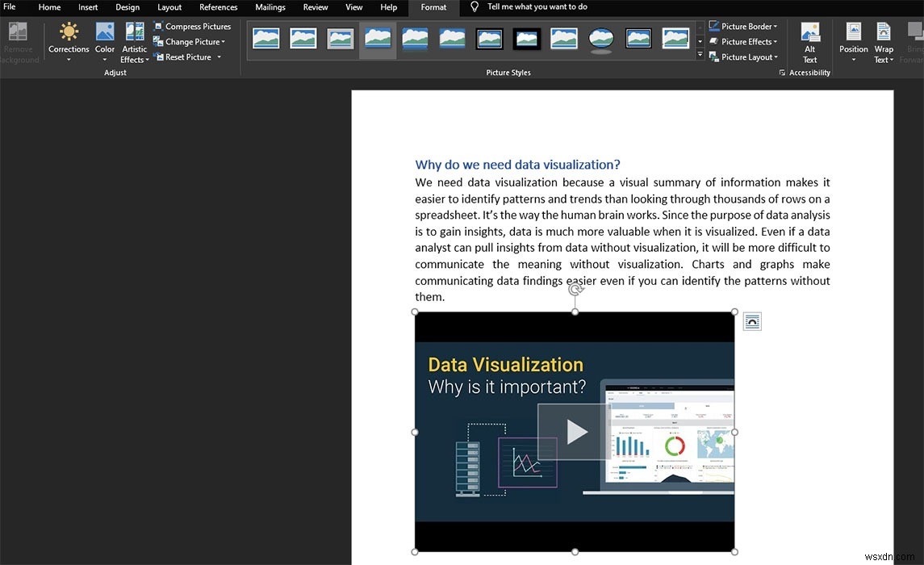
Task: Click the right-middle picture handle
Action: 734,432
